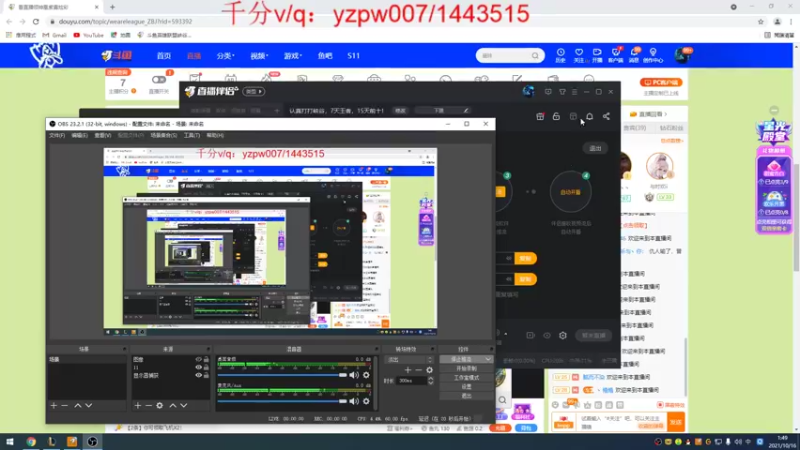
Task: Click Chrome address bar showing douyu.com URL
Action: (x=403, y=21)
